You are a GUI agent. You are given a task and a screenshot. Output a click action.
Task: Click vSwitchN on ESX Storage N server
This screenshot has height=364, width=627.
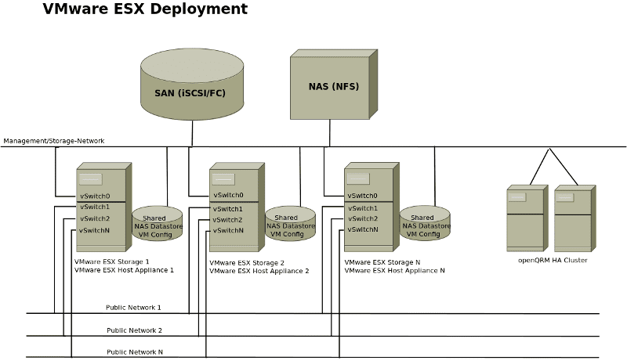363,229
